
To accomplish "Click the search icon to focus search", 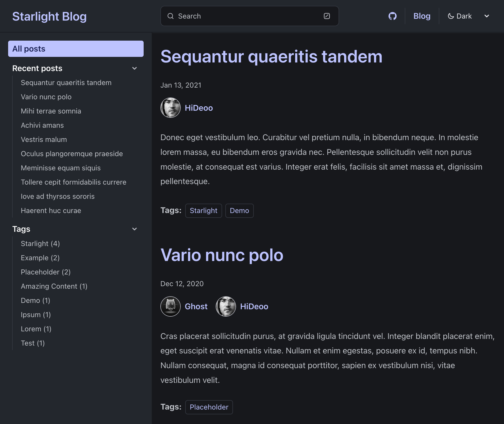I will 171,16.
